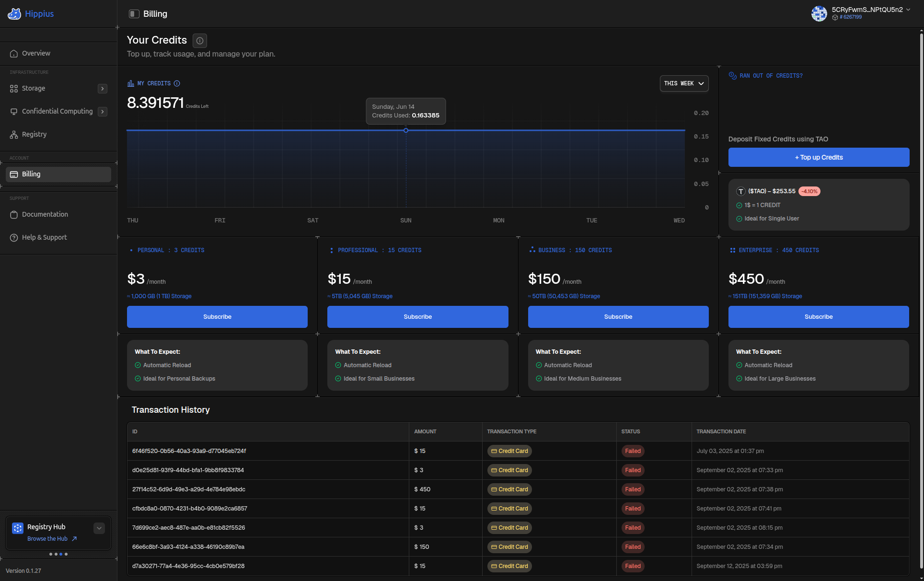The height and width of the screenshot is (581, 924).
Task: Expand the Storage submenu chevron
Action: click(103, 89)
